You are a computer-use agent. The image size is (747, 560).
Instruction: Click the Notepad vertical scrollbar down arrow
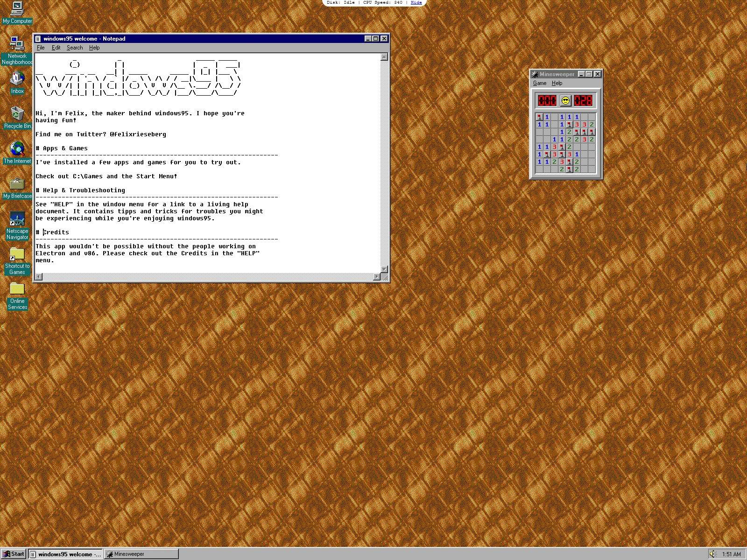383,270
